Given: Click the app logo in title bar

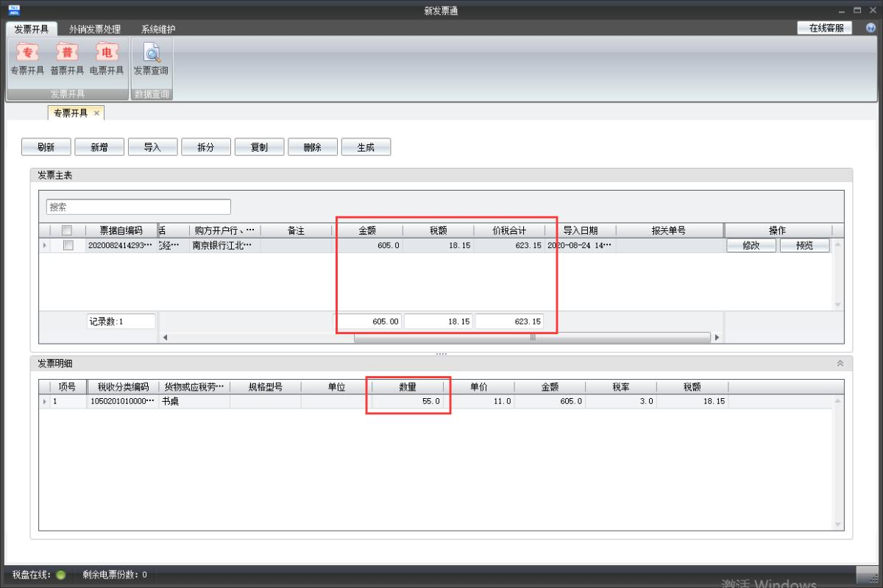Looking at the screenshot, I should pos(14,10).
